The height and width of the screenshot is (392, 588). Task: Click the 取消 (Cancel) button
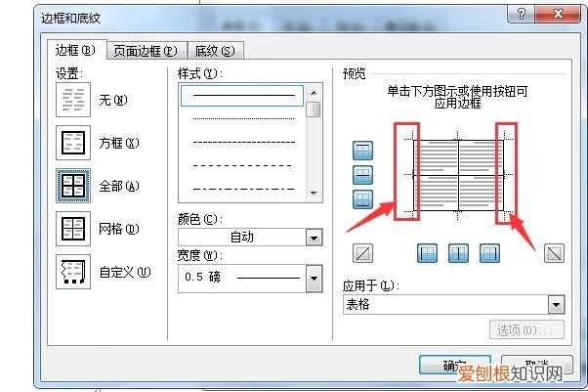coord(537,365)
